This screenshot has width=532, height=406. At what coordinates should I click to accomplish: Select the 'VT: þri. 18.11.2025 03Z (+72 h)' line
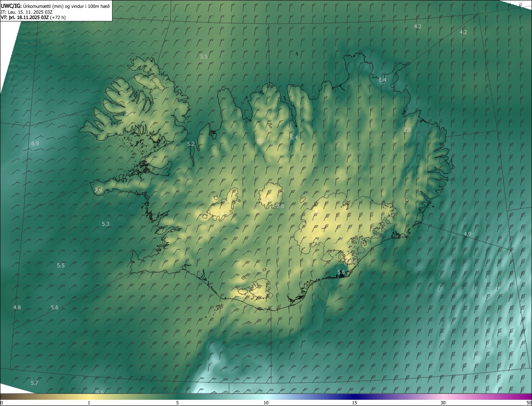[x=33, y=17]
